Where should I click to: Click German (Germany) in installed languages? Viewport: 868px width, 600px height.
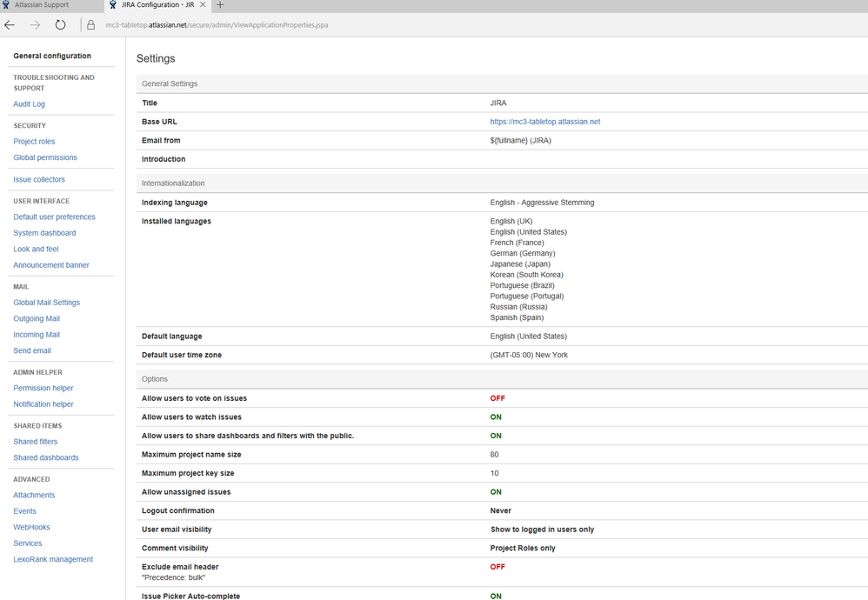click(x=523, y=254)
